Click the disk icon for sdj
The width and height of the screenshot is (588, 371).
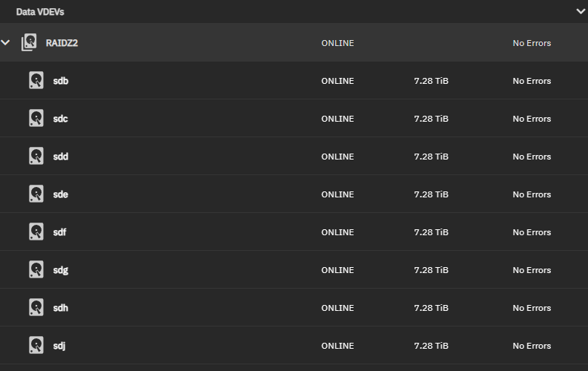point(36,346)
